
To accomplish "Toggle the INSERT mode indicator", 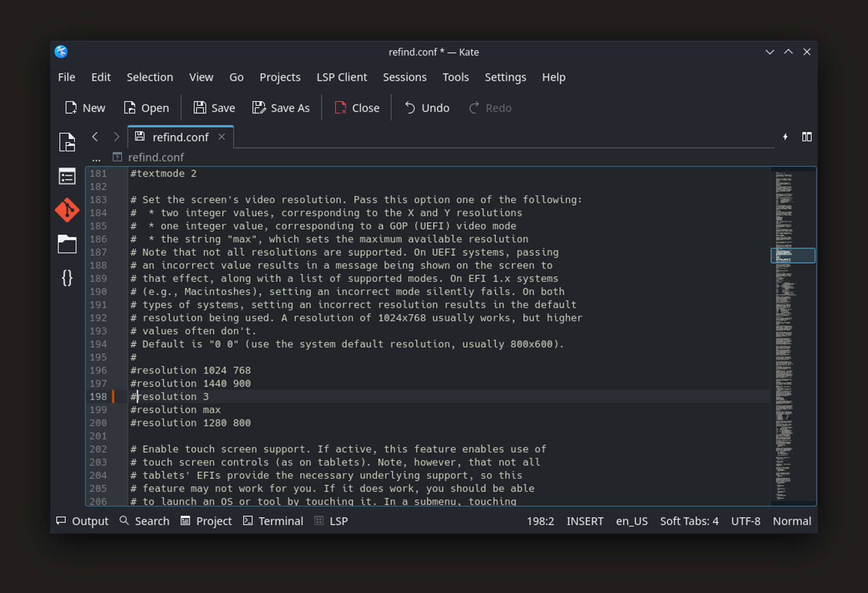I will 585,521.
